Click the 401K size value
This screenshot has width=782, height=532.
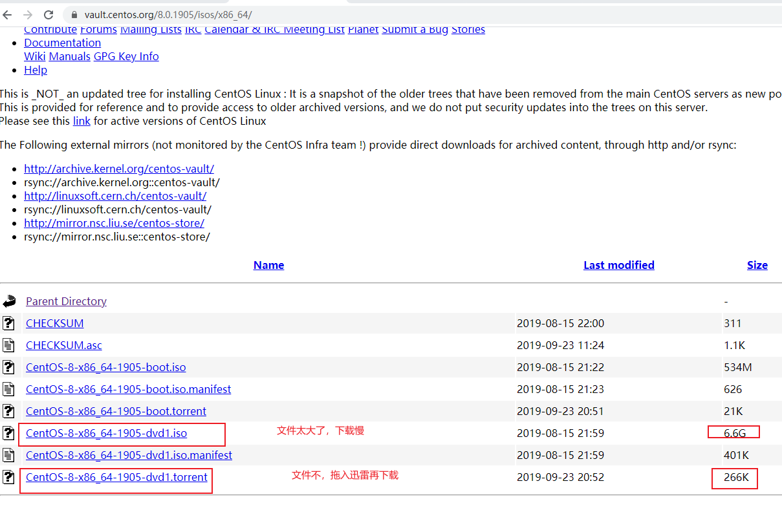tap(736, 455)
